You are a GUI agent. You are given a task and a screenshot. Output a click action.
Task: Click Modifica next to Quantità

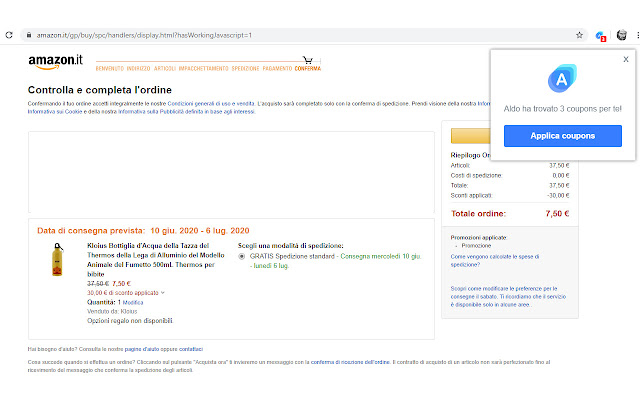pyautogui.click(x=133, y=302)
